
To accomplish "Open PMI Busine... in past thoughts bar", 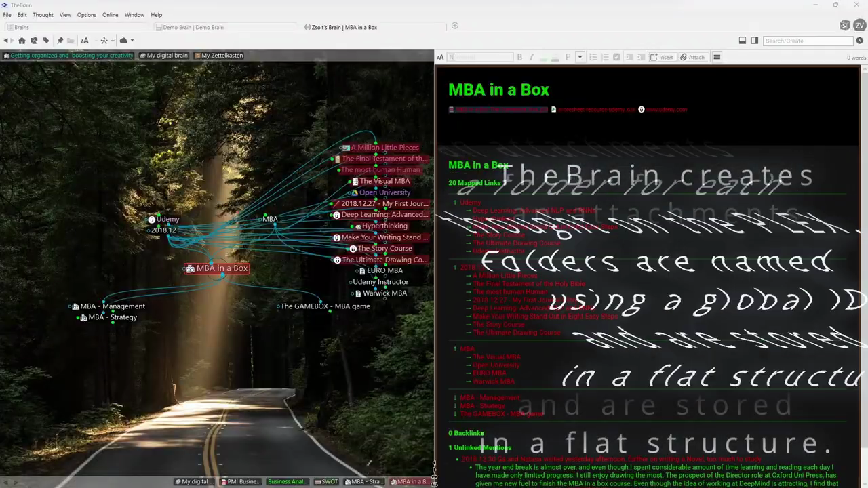I will coord(240,481).
